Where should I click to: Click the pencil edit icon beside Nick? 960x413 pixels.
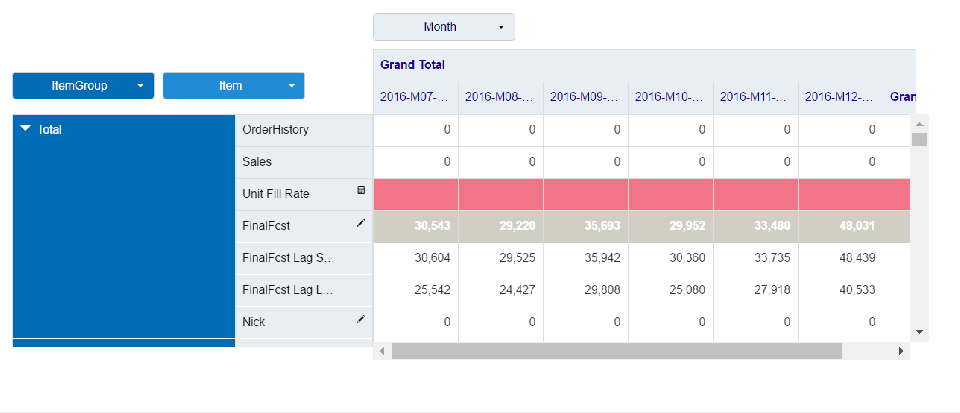pyautogui.click(x=361, y=320)
